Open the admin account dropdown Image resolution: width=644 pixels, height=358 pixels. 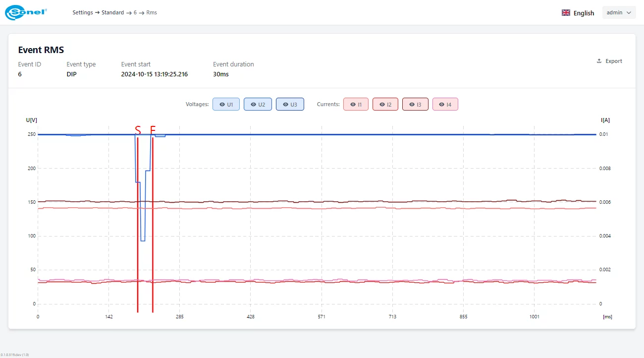point(619,12)
